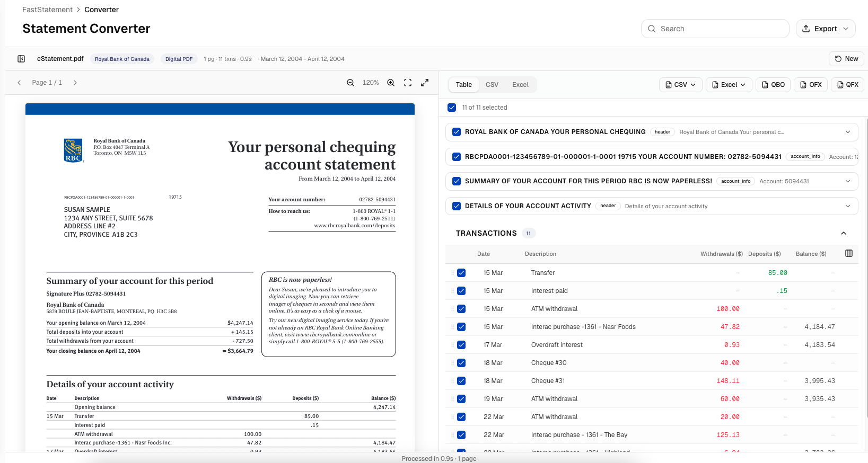Expand the Details of Your Account Activity section
This screenshot has width=868, height=463.
point(847,206)
